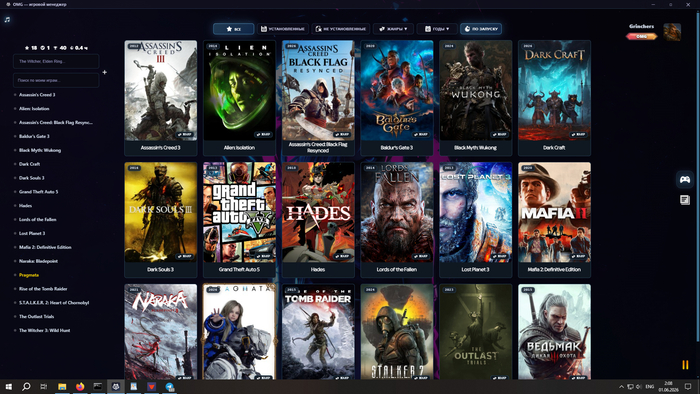Select "Dark Souls 3" in sidebar list
The height and width of the screenshot is (394, 700).
32,178
